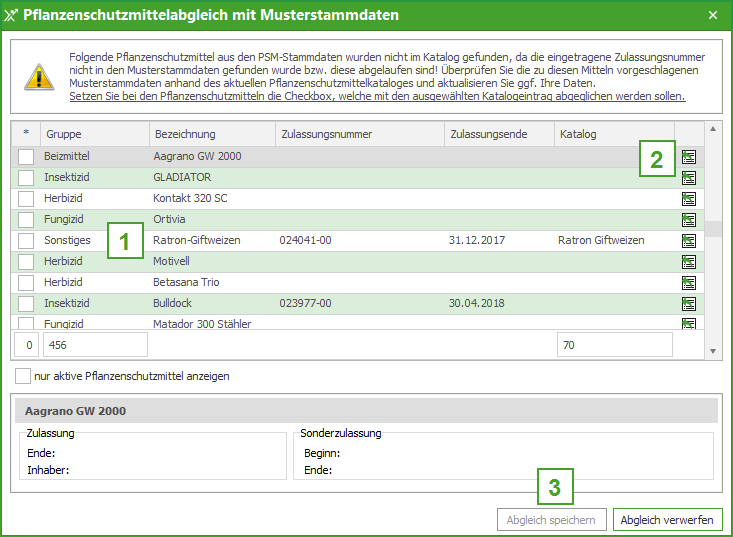Click the Aagrano GW 2000 detail header
The image size is (733, 537).
(366, 411)
